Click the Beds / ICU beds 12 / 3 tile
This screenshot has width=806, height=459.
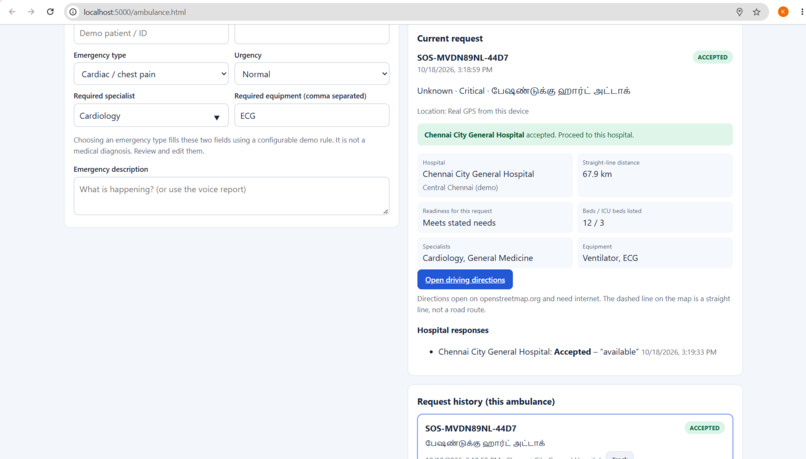(x=655, y=217)
